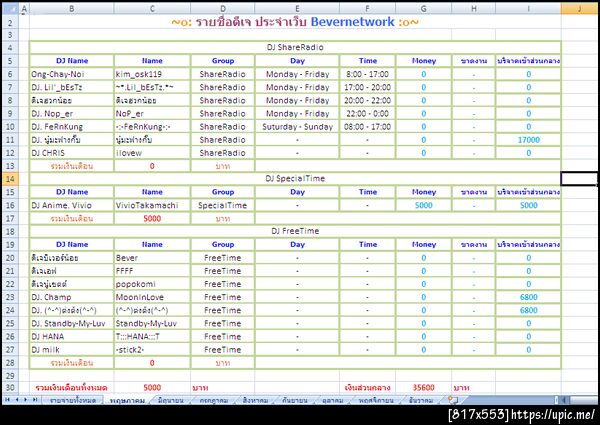This screenshot has height=425, width=600.
Task: Open the สิงหาคม sheet tab
Action: click(x=255, y=400)
